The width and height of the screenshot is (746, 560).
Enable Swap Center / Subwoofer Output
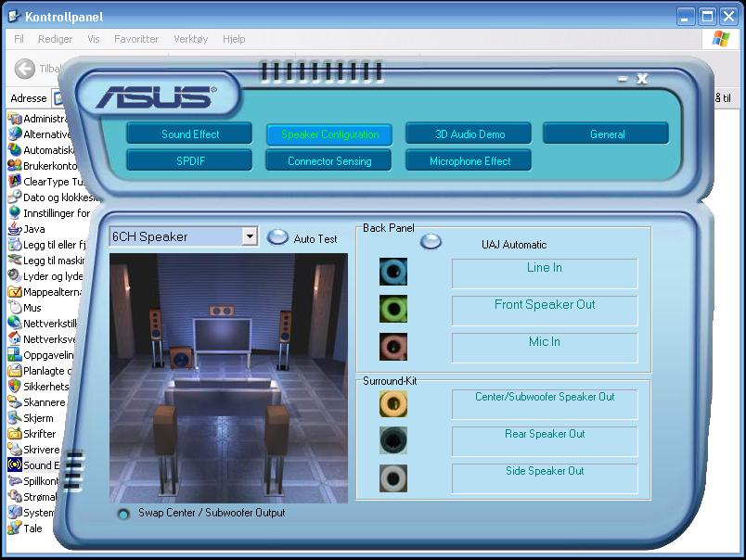click(123, 514)
